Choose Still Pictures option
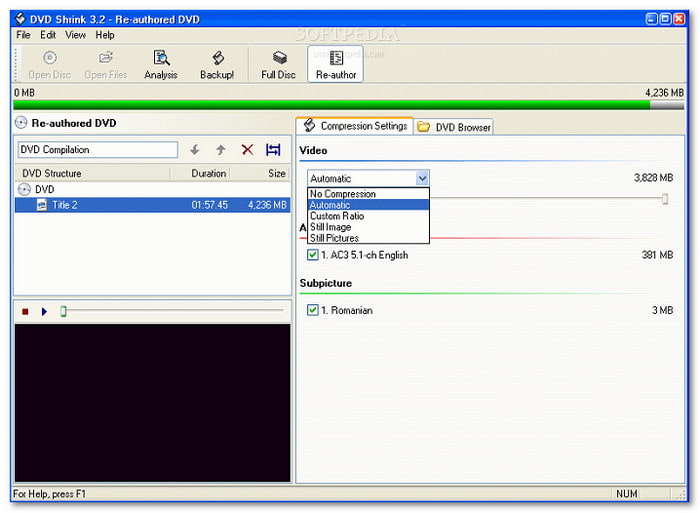Screen dimensions: 700x513 tap(368, 238)
